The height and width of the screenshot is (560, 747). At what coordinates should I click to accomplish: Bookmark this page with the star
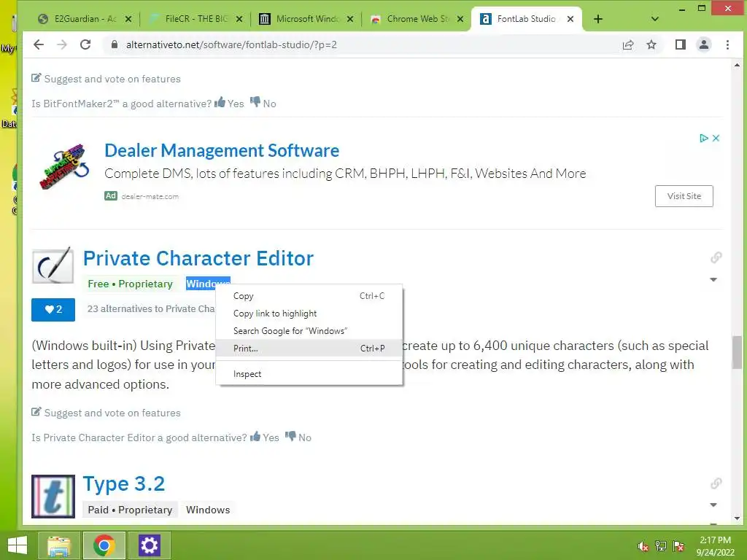pos(651,44)
